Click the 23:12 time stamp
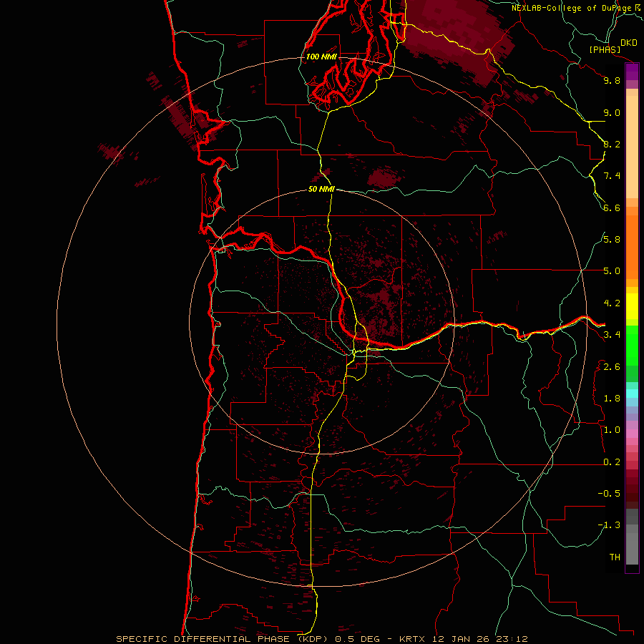Image resolution: width=644 pixels, height=644 pixels. coord(511,639)
